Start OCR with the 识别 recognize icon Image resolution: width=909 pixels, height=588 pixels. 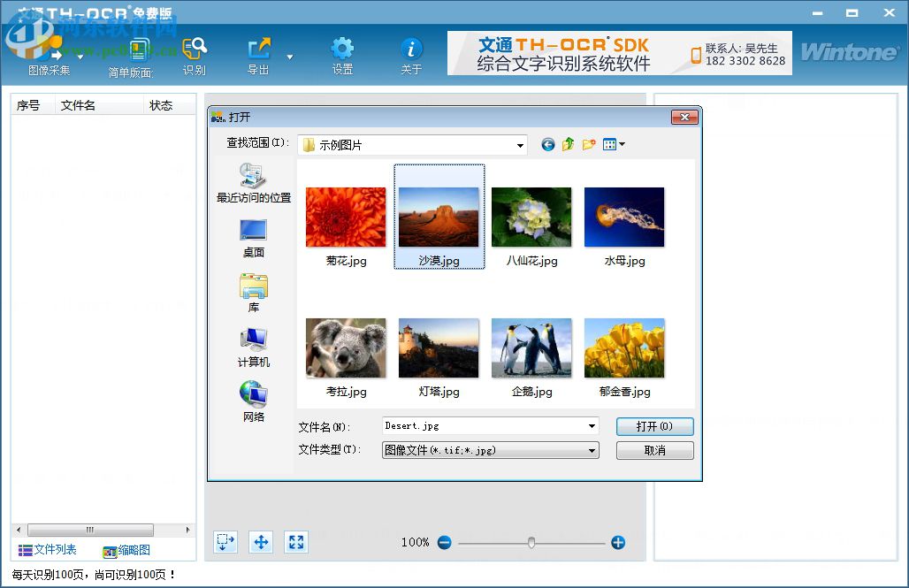pyautogui.click(x=194, y=49)
